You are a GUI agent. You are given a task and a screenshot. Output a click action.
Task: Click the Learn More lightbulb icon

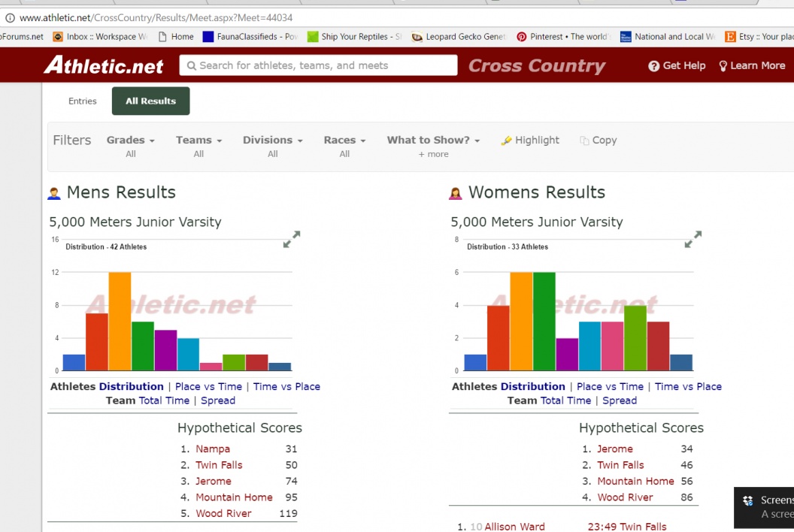(723, 66)
